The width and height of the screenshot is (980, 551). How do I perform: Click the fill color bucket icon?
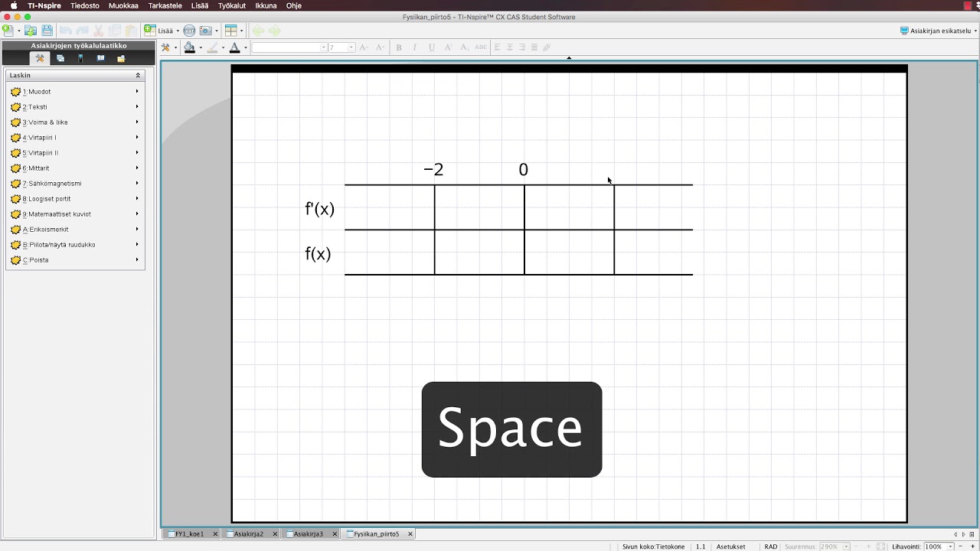[x=189, y=47]
